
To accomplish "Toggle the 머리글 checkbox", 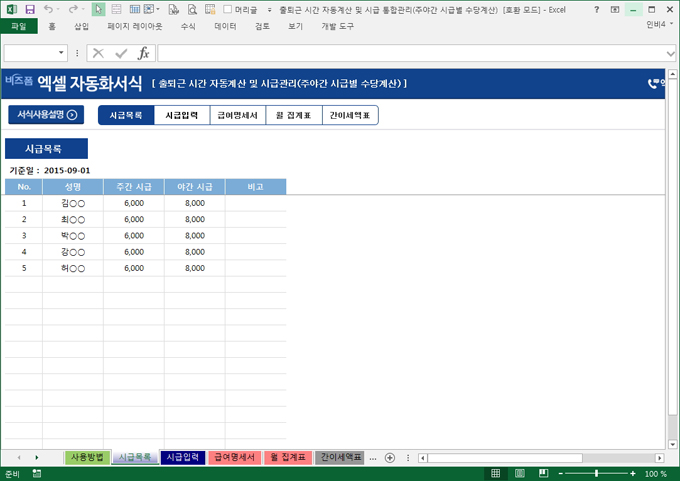I will pyautogui.click(x=226, y=9).
